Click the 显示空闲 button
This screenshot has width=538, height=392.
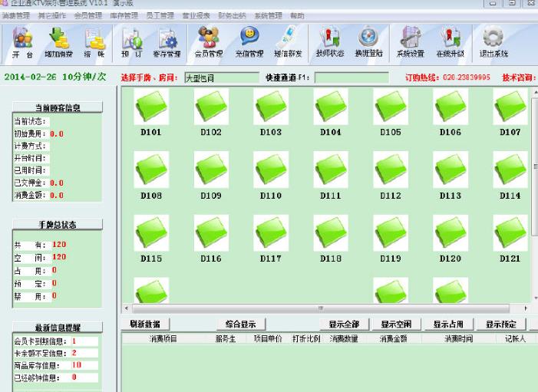pyautogui.click(x=396, y=324)
